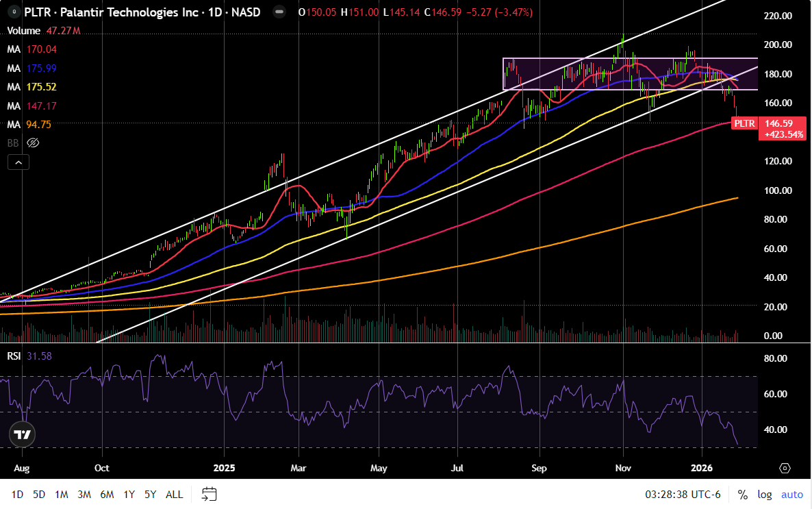Select the 5Y time range
Image resolution: width=812 pixels, height=509 pixels.
[x=150, y=495]
